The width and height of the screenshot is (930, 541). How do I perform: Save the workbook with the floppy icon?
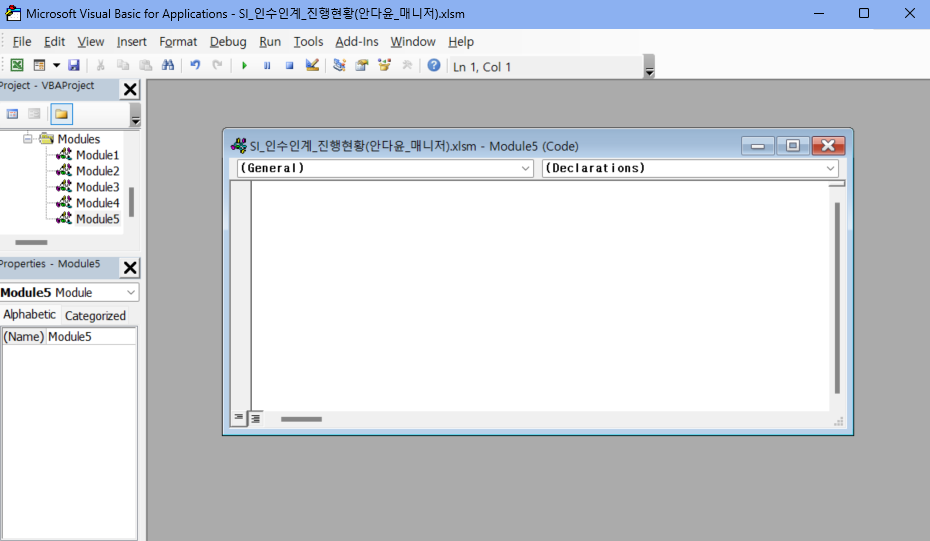pos(74,65)
